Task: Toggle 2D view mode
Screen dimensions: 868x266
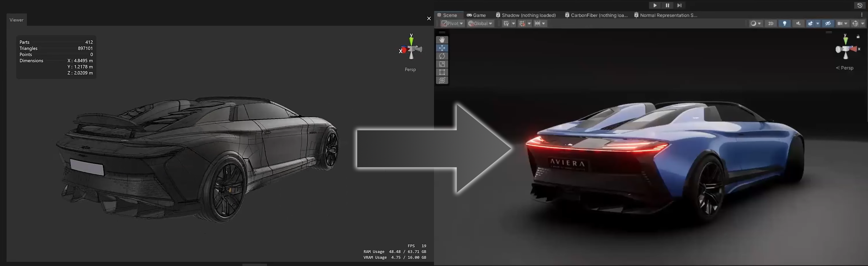Action: coord(770,23)
